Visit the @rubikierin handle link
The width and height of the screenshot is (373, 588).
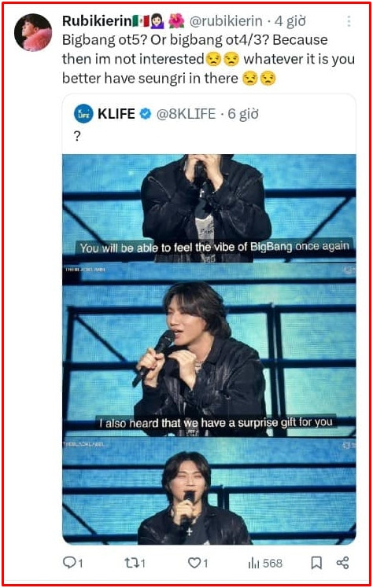click(226, 21)
